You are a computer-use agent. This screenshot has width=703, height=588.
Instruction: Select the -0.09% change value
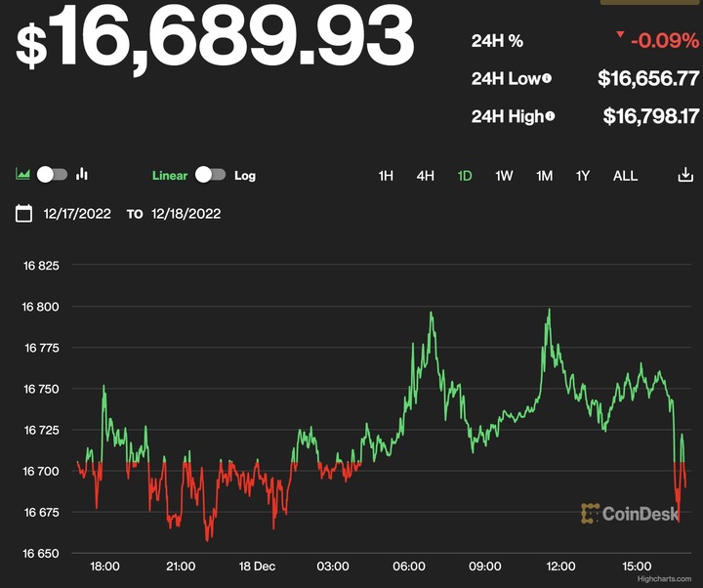click(665, 41)
